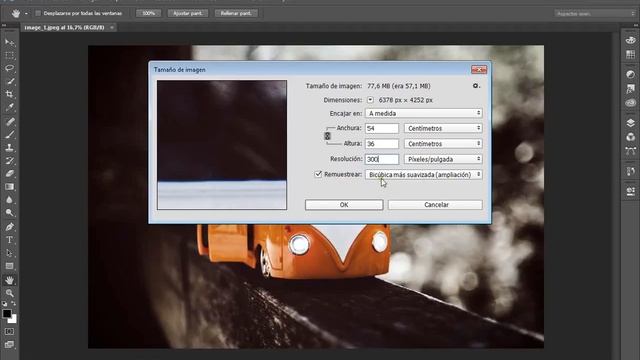Open the Anchura units dropdown
The image size is (640, 360).
(443, 128)
